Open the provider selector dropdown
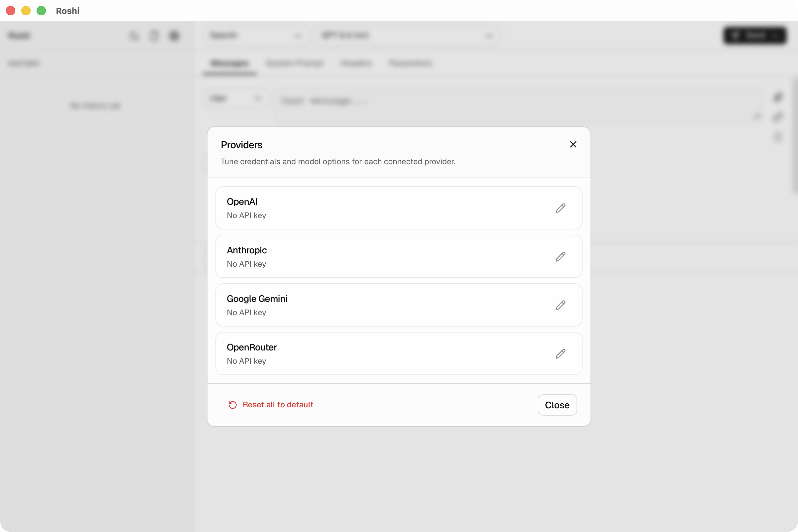The width and height of the screenshot is (798, 532). (256, 35)
